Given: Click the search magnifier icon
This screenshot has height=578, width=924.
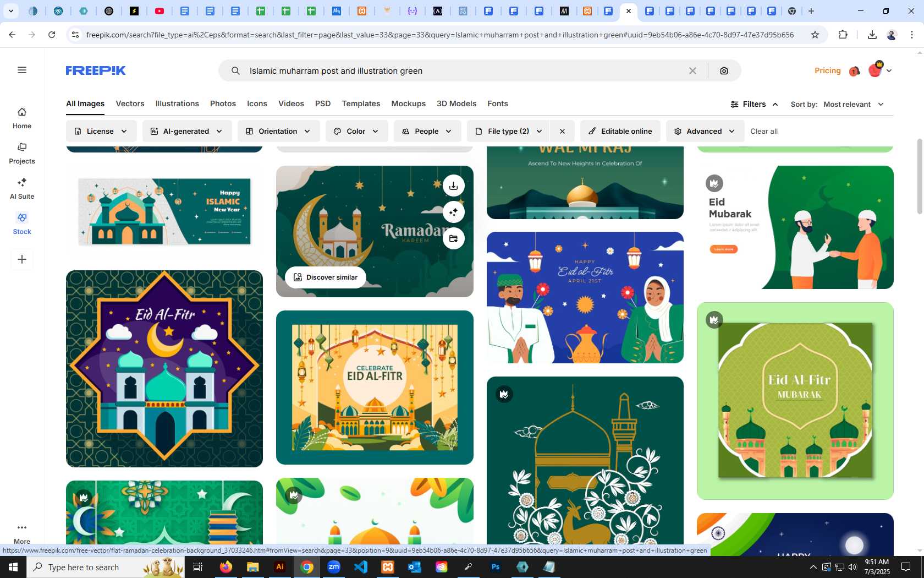Looking at the screenshot, I should tap(235, 70).
